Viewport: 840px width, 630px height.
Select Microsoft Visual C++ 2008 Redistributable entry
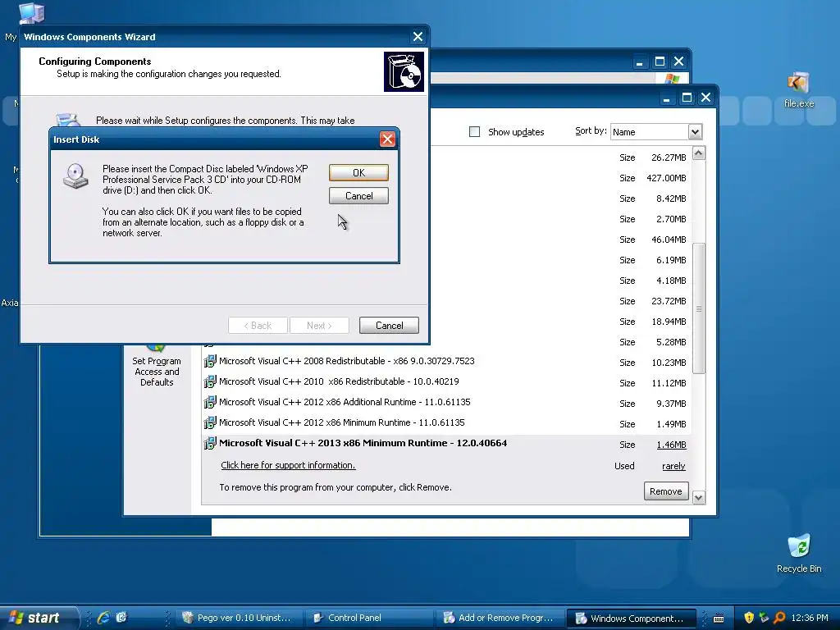click(x=347, y=361)
